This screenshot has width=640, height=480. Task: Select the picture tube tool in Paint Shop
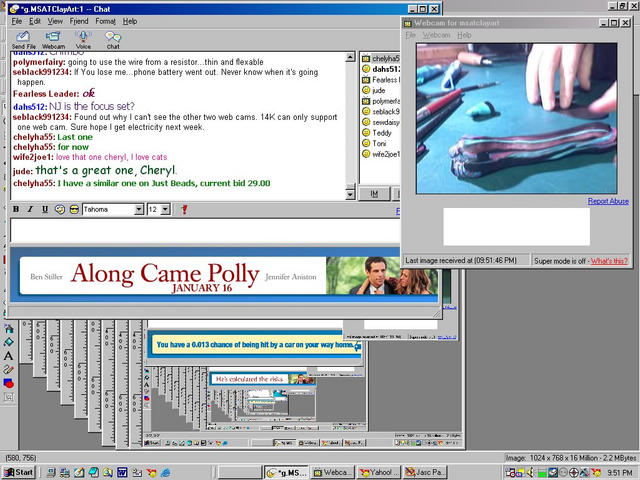pos(9,329)
